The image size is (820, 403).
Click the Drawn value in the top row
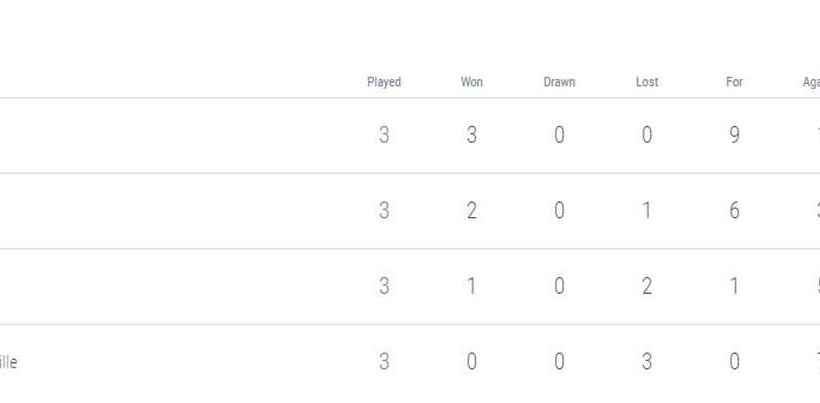559,135
